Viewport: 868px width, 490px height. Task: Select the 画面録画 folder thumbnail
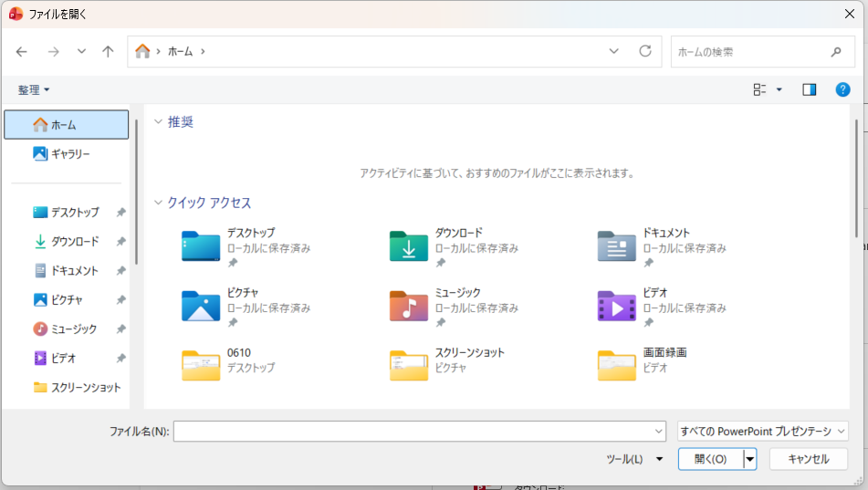tap(617, 365)
